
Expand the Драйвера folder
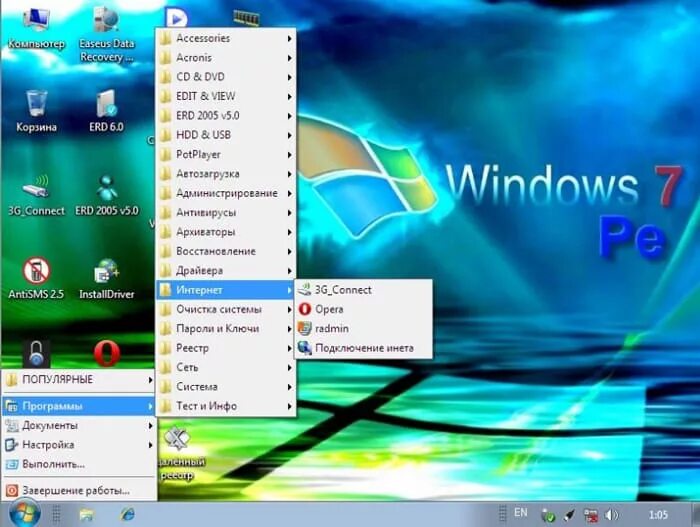(226, 271)
